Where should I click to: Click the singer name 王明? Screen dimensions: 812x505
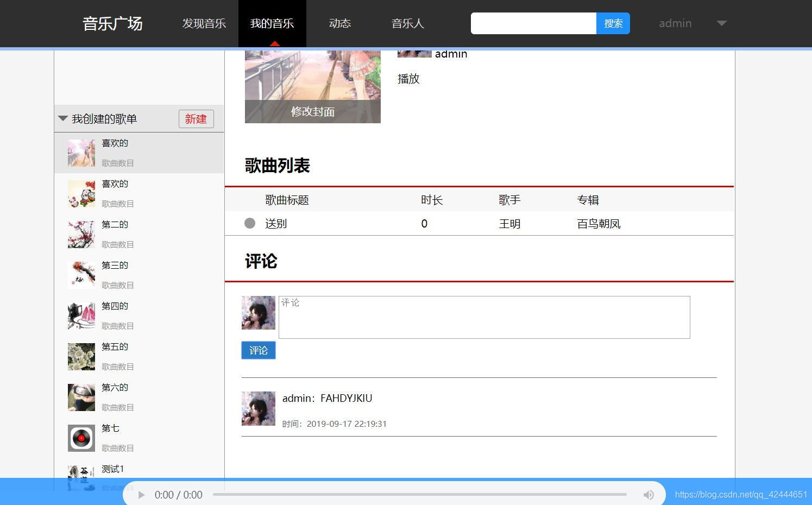click(509, 224)
